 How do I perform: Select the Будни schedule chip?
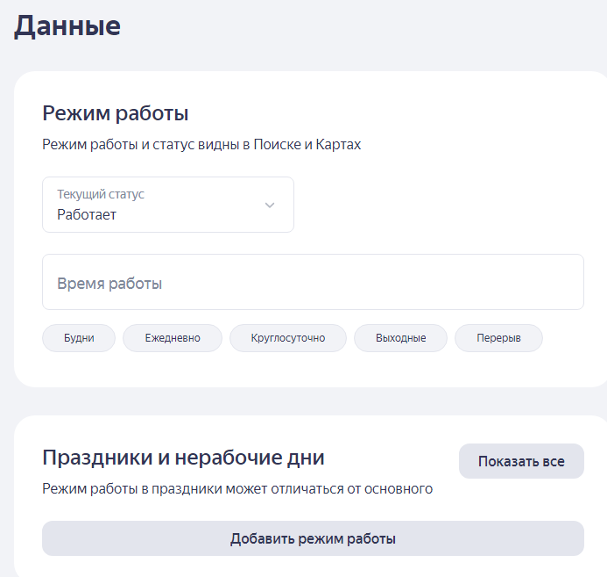click(79, 338)
